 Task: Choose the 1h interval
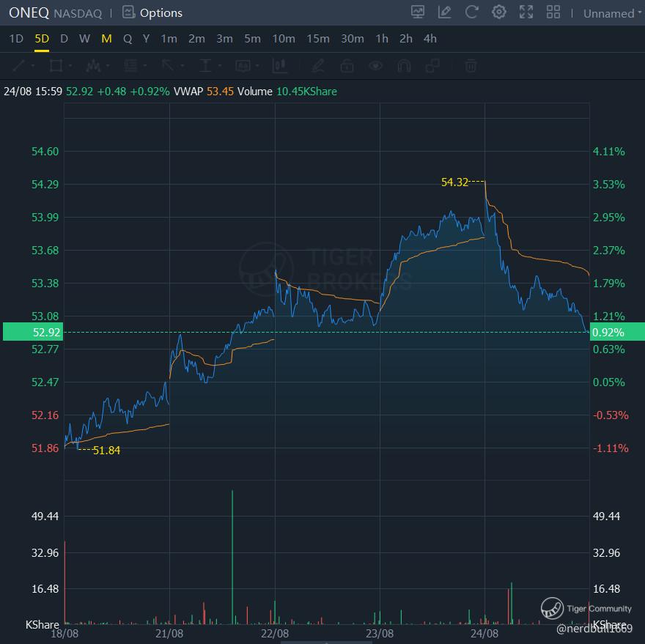pyautogui.click(x=382, y=39)
